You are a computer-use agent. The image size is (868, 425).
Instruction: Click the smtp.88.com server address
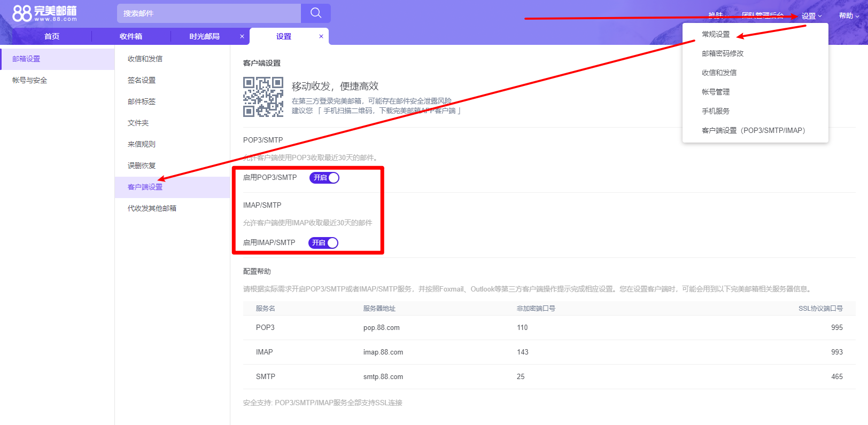click(383, 377)
